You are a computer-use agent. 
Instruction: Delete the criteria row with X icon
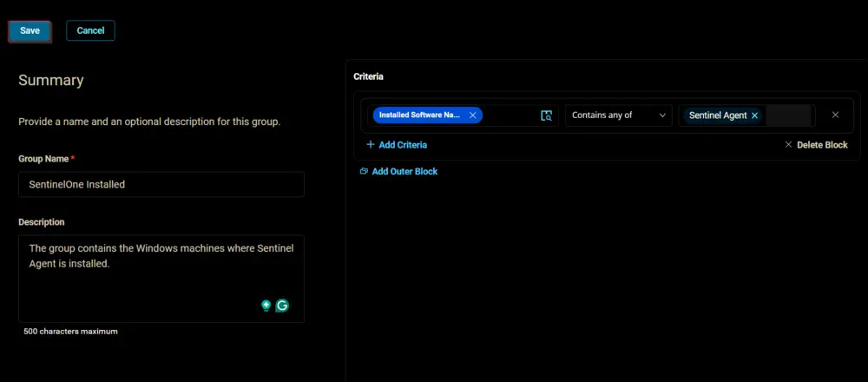click(835, 115)
